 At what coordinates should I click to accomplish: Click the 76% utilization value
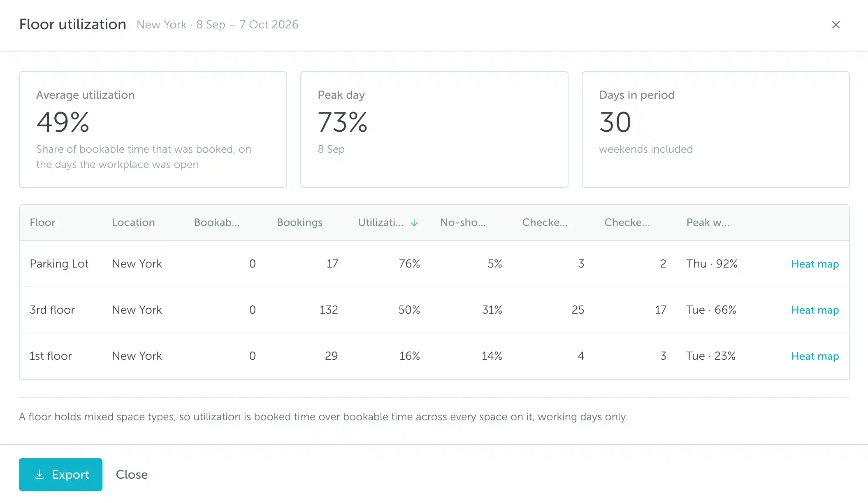point(409,263)
